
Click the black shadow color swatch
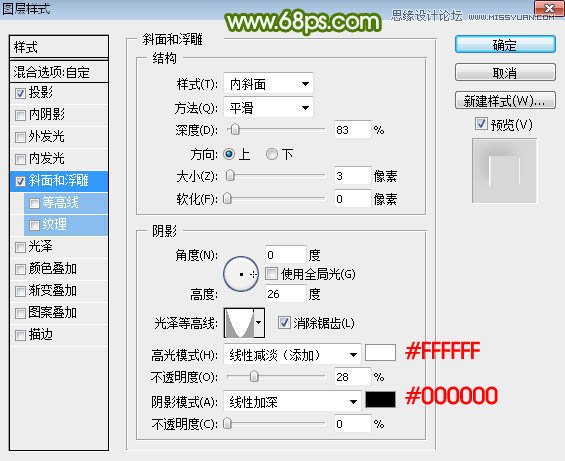coord(380,400)
